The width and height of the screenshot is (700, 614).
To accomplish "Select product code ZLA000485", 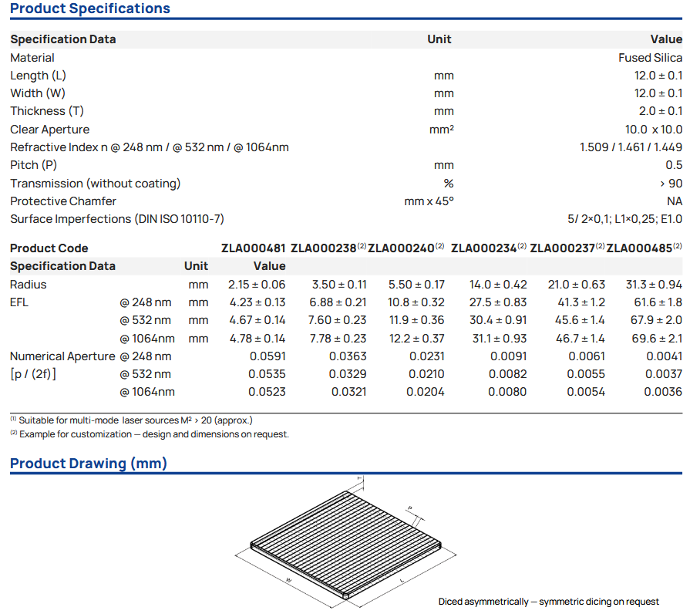I will coord(640,248).
